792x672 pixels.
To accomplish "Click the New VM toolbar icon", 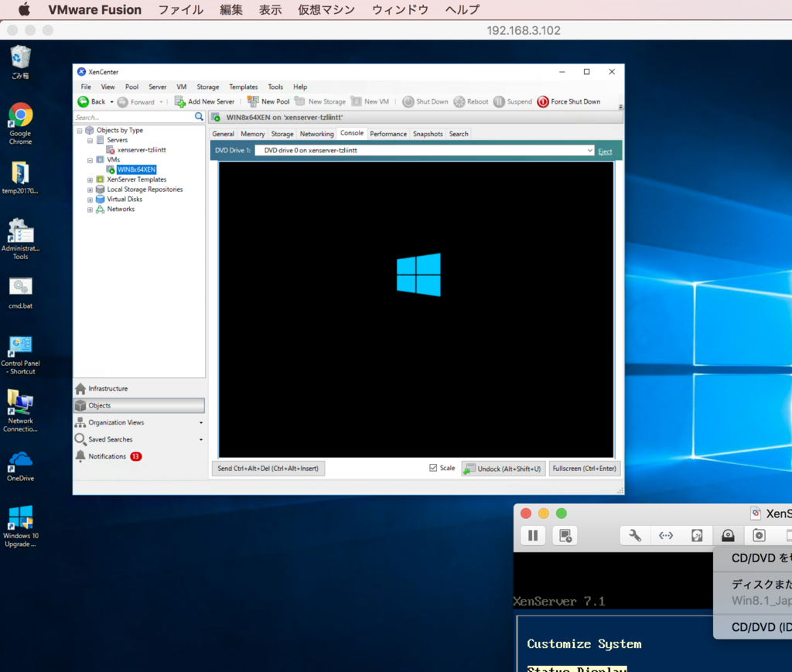I will [x=356, y=101].
